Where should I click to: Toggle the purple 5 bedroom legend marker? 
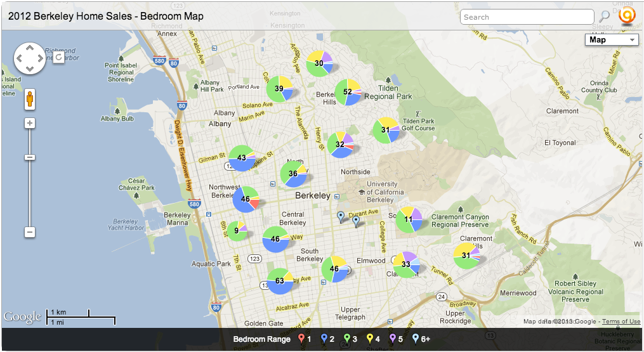point(393,339)
